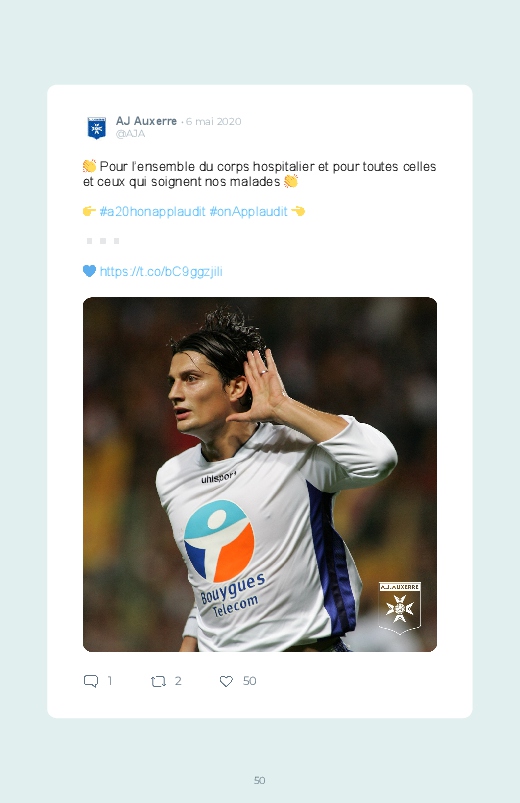Click the A.J. Auxerre crest watermark on the photo
Screen dimensions: 520x803
click(400, 607)
